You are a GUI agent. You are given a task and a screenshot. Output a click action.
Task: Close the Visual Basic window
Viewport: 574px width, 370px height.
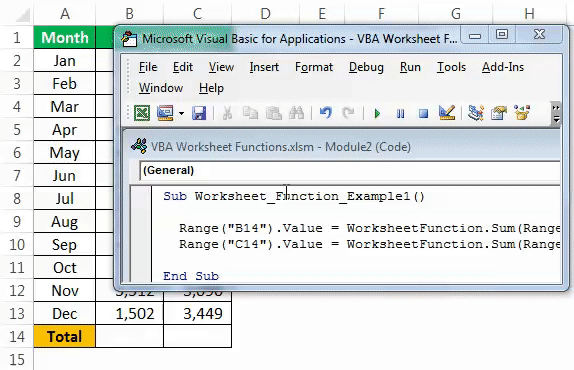pos(539,35)
